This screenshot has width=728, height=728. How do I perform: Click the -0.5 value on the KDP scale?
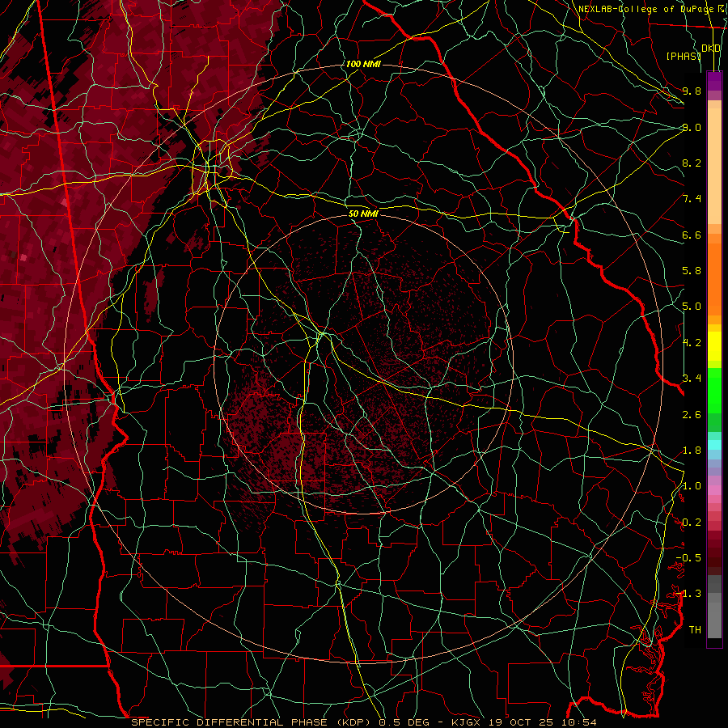click(x=688, y=558)
